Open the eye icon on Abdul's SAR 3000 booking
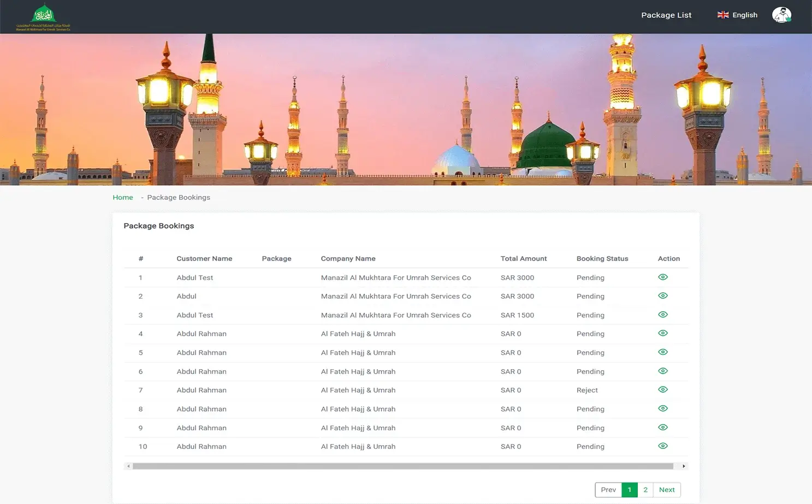 [662, 295]
